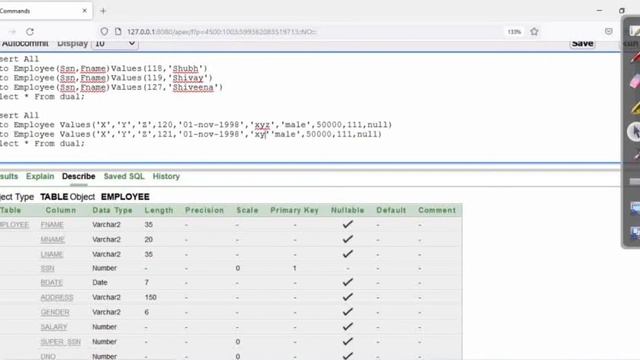Switch to the Saved SQL tab
The image size is (640, 360).
click(124, 176)
